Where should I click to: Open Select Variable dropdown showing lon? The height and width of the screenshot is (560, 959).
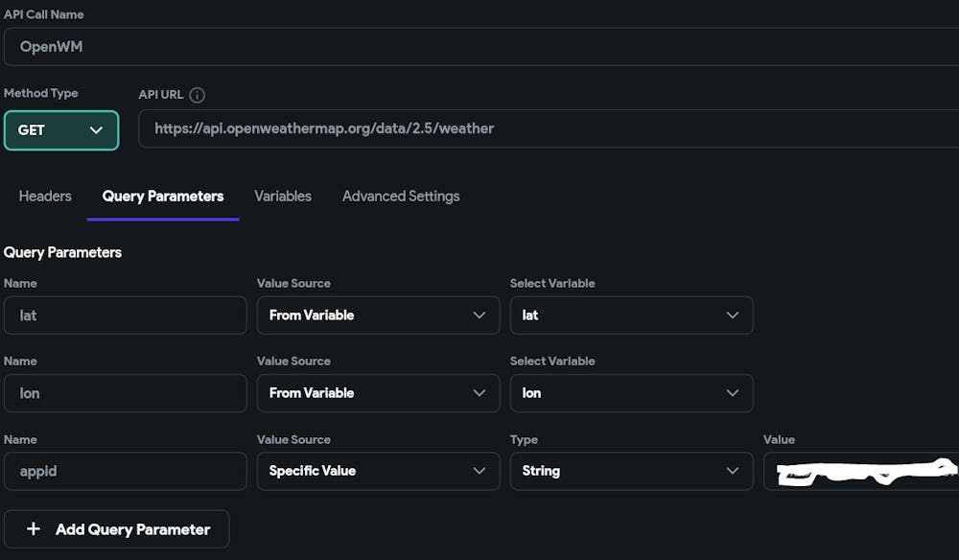[631, 393]
